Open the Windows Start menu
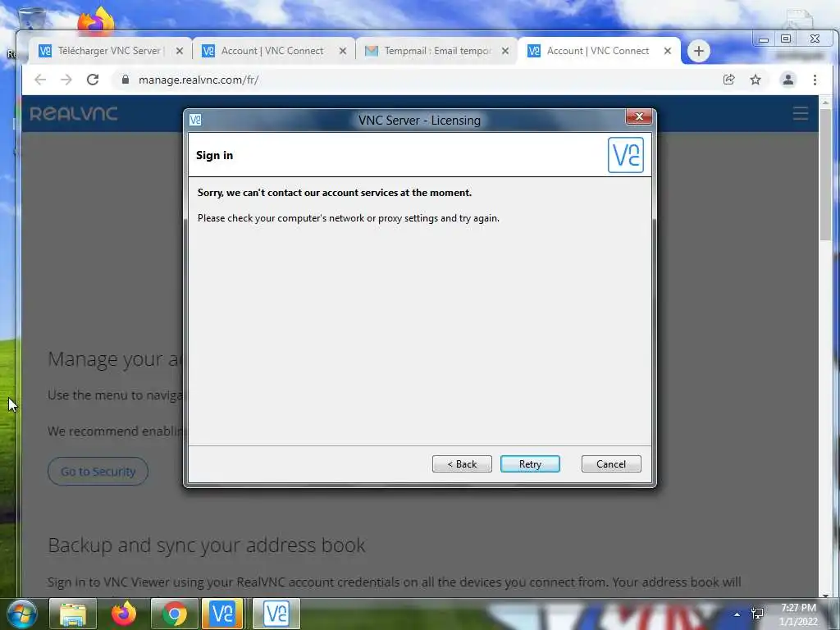Viewport: 840px width, 630px height. [22, 614]
